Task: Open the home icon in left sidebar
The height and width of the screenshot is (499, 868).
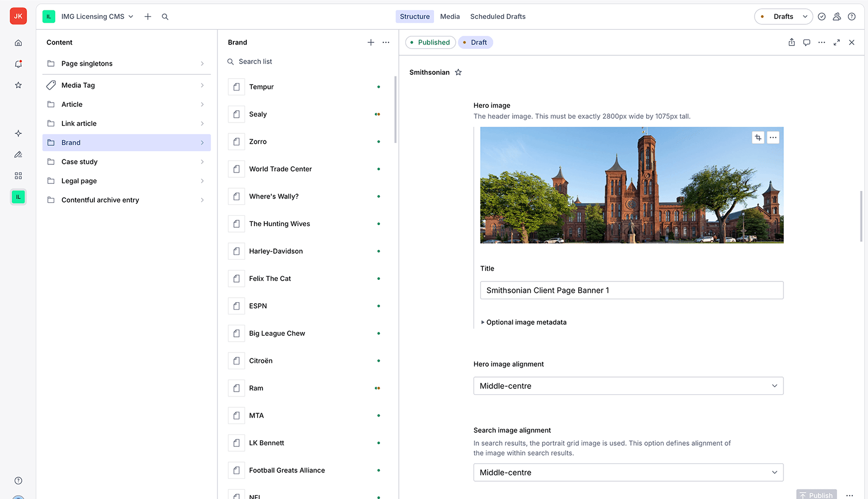Action: coord(18,43)
